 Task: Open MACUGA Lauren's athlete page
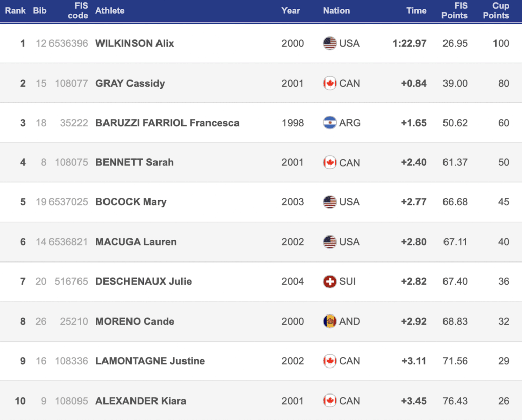tap(136, 242)
